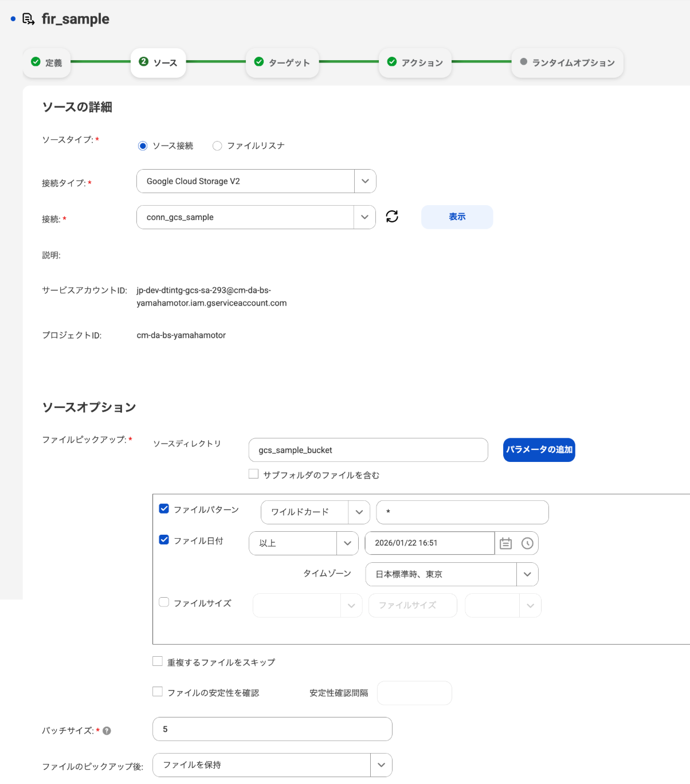Click the 表示 button

pos(457,217)
